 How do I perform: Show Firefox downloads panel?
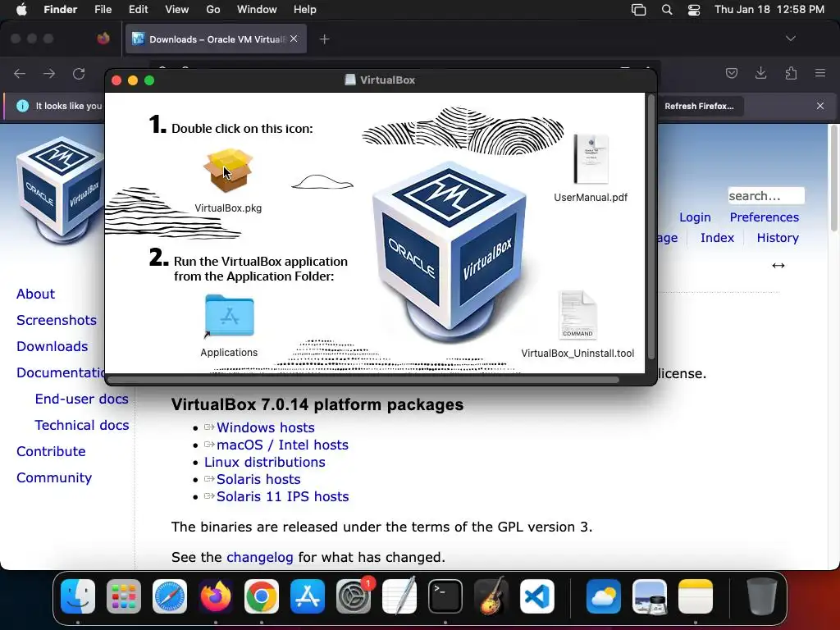(x=760, y=73)
